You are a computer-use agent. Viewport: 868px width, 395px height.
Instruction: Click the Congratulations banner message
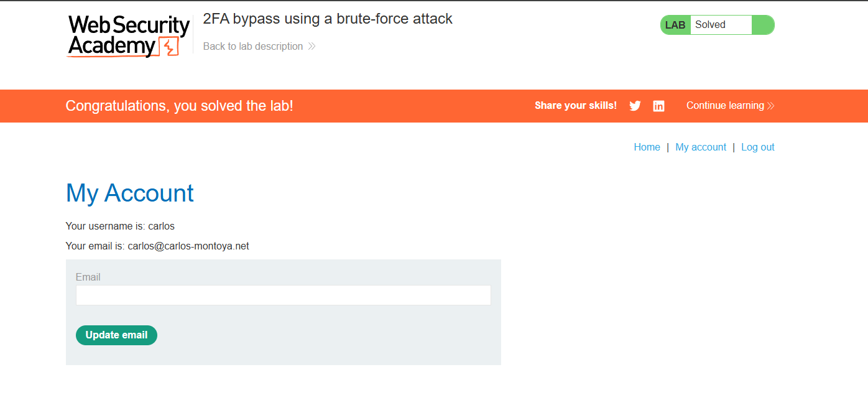(x=179, y=106)
